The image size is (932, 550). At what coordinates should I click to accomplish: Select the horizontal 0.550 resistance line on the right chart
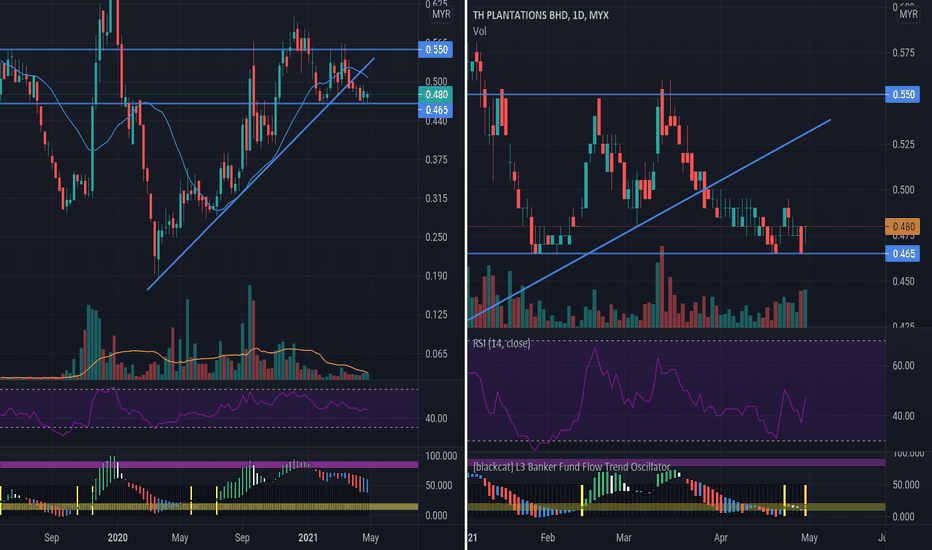click(x=676, y=95)
